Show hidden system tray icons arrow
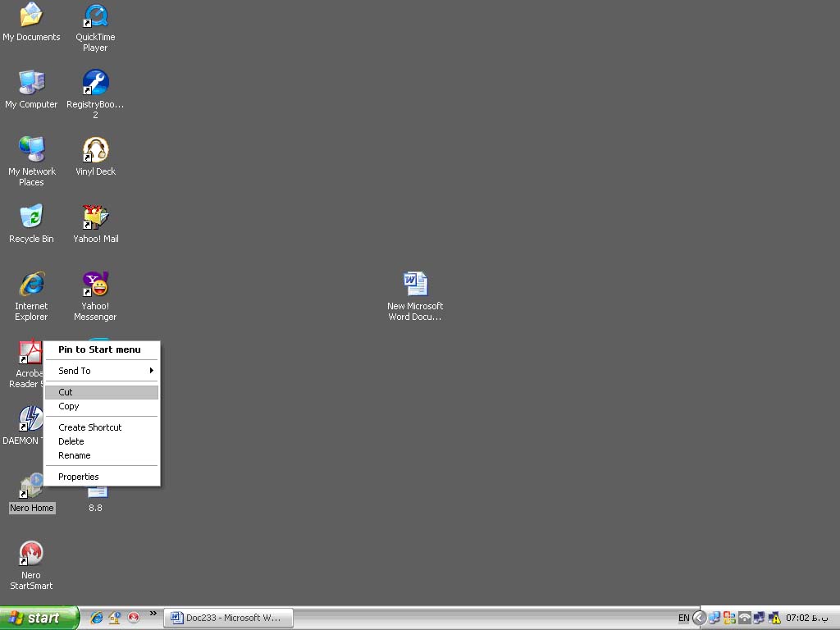840x630 pixels. click(x=699, y=618)
